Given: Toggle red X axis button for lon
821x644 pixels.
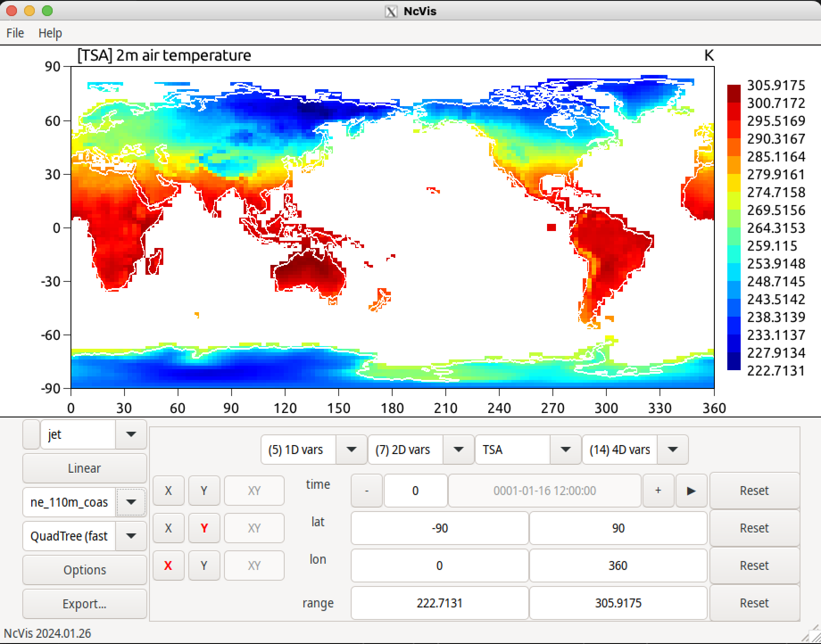Looking at the screenshot, I should (168, 566).
